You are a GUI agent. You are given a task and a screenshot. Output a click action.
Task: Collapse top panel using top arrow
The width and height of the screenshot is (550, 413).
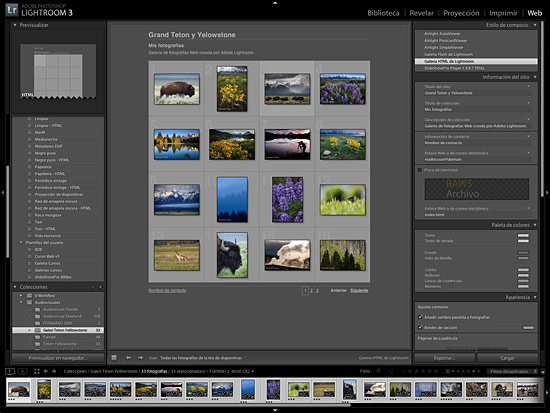(275, 2)
